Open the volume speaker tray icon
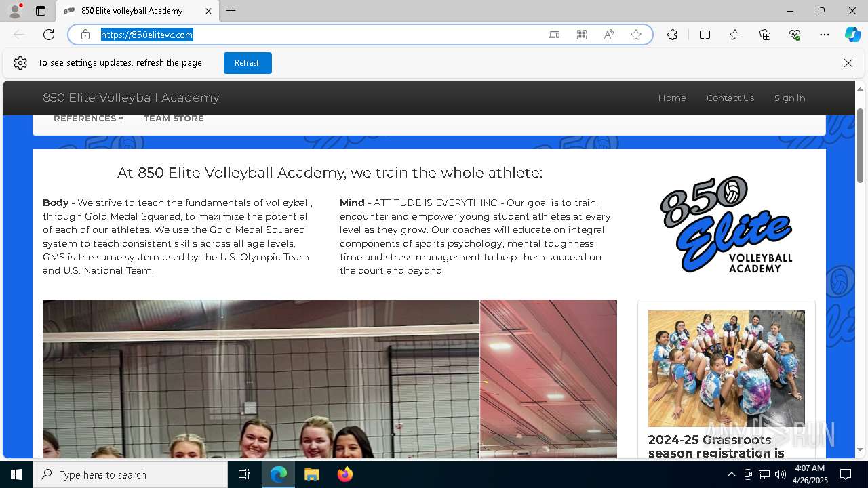The height and width of the screenshot is (488, 868). coord(781,474)
